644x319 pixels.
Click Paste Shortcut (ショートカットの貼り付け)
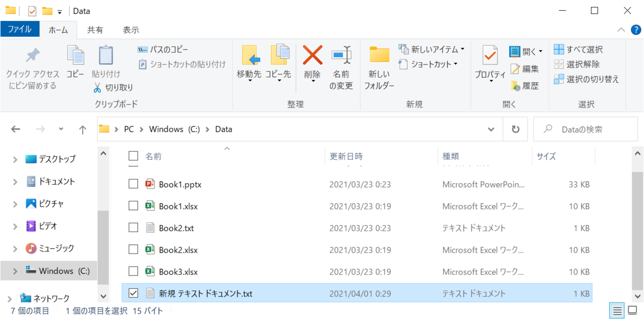click(182, 64)
